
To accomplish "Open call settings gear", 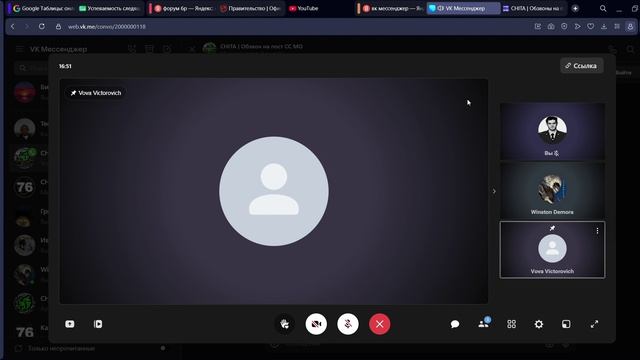I will pyautogui.click(x=539, y=324).
